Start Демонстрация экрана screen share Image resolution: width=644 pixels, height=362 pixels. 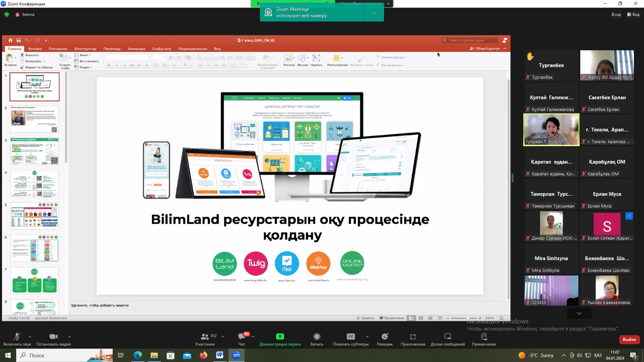tap(280, 339)
